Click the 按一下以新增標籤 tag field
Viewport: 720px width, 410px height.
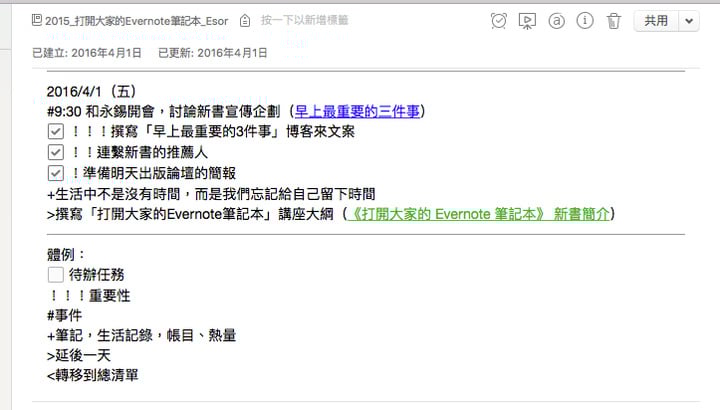[x=305, y=20]
